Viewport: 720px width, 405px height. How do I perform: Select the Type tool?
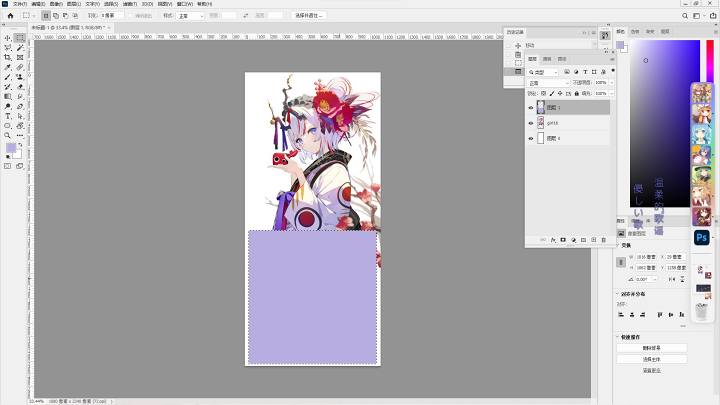pos(8,116)
